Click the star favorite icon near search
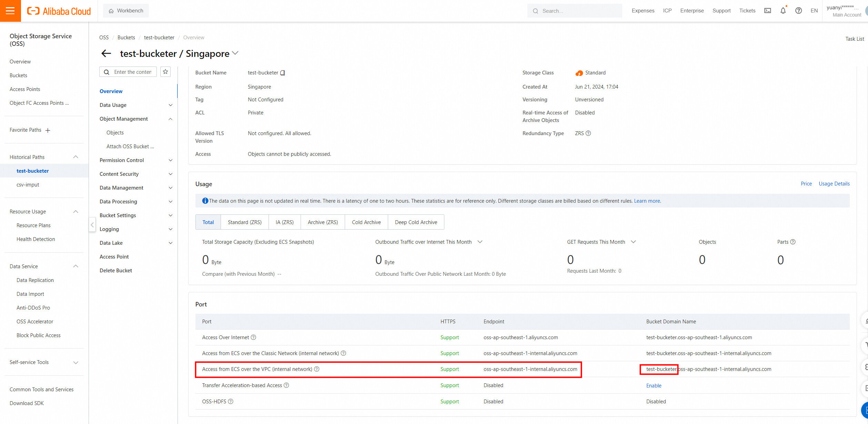The height and width of the screenshot is (424, 868). (x=165, y=72)
